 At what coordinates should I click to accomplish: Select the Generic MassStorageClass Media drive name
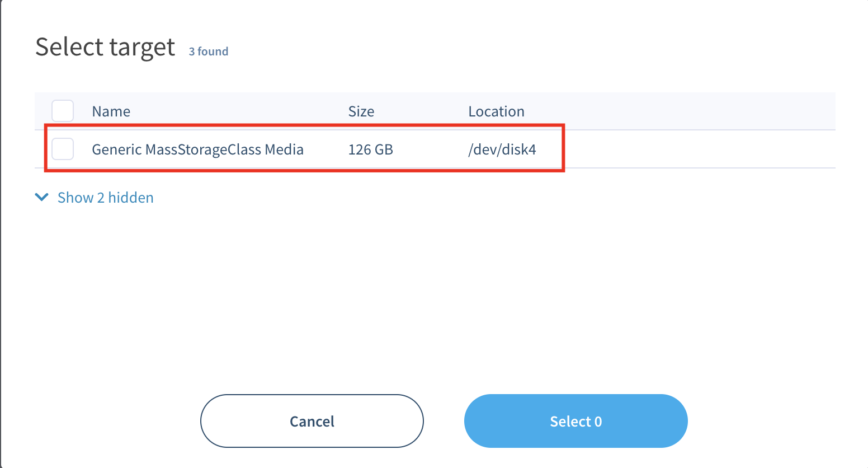197,149
